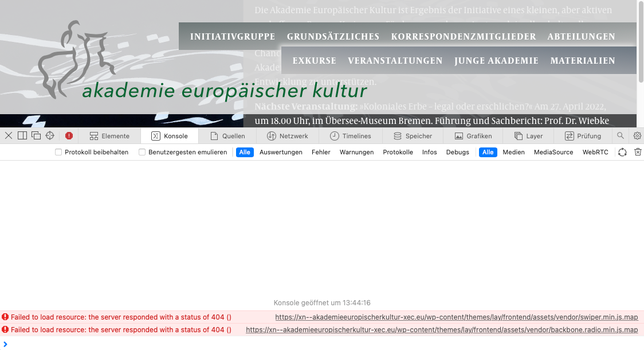Open the ABTEILUNGEN navigation menu
The image size is (644, 350).
[581, 36]
